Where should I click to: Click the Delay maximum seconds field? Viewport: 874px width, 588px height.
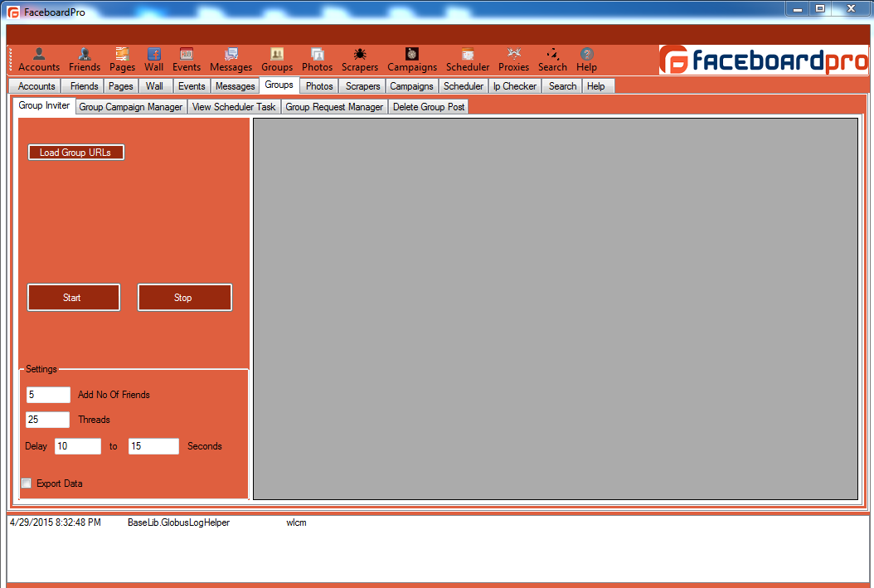pyautogui.click(x=154, y=446)
